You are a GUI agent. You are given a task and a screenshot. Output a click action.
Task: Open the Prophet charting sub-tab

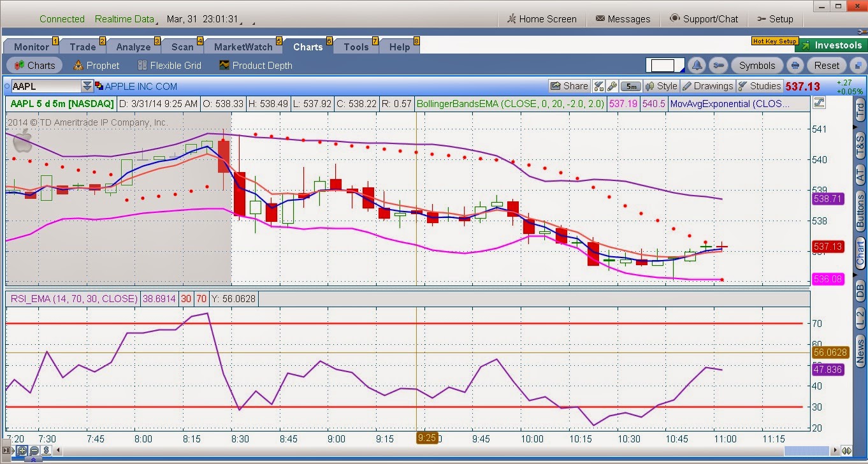tap(96, 65)
